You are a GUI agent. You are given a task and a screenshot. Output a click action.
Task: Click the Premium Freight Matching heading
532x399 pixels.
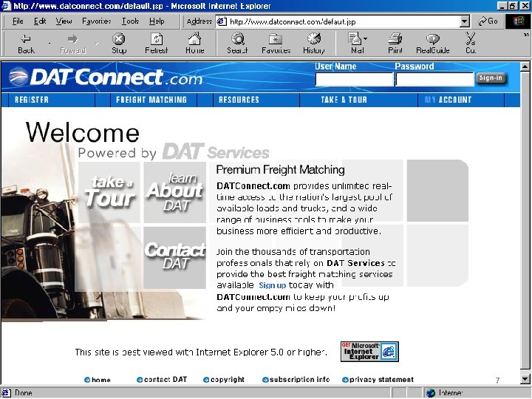(x=280, y=170)
